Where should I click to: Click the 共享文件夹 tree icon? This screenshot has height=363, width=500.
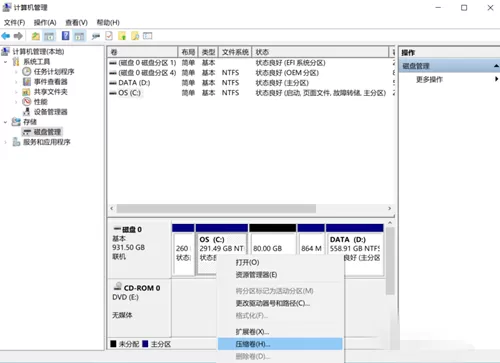[27, 92]
